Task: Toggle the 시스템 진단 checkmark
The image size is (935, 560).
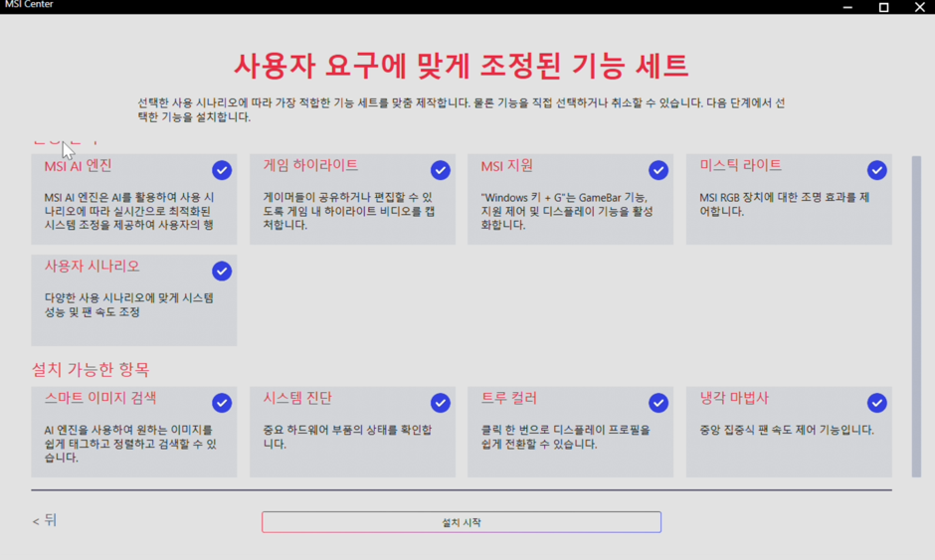Action: [x=441, y=403]
